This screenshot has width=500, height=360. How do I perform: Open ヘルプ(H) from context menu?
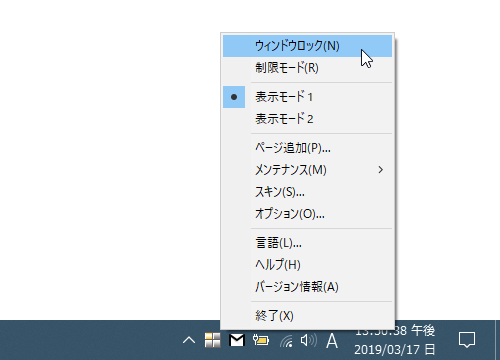[307, 265]
